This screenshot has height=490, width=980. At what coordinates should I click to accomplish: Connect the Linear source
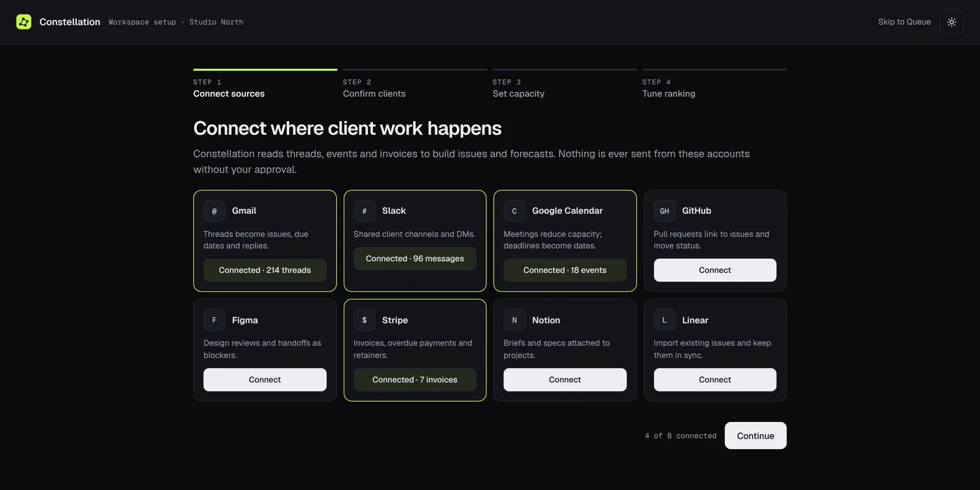pos(715,380)
